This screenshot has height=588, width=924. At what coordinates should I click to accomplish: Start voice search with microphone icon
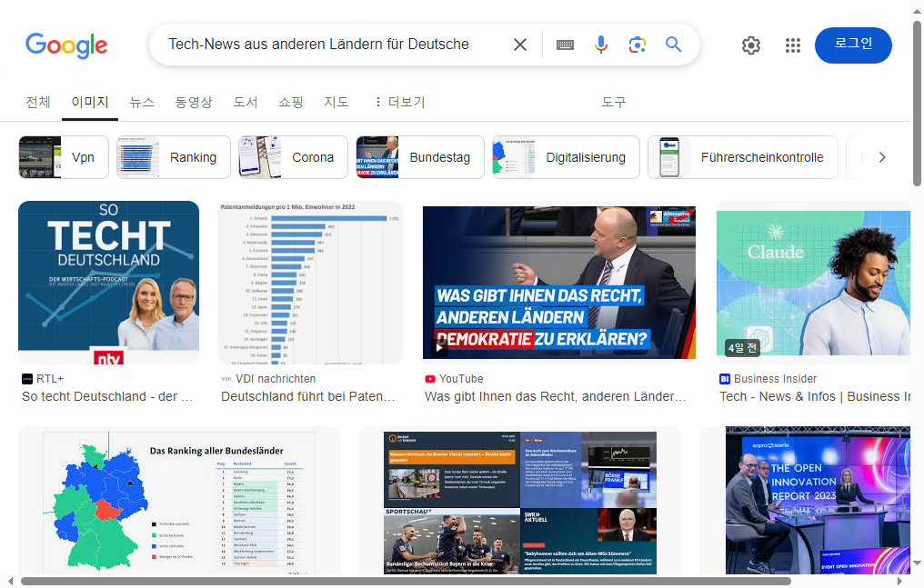pos(601,45)
